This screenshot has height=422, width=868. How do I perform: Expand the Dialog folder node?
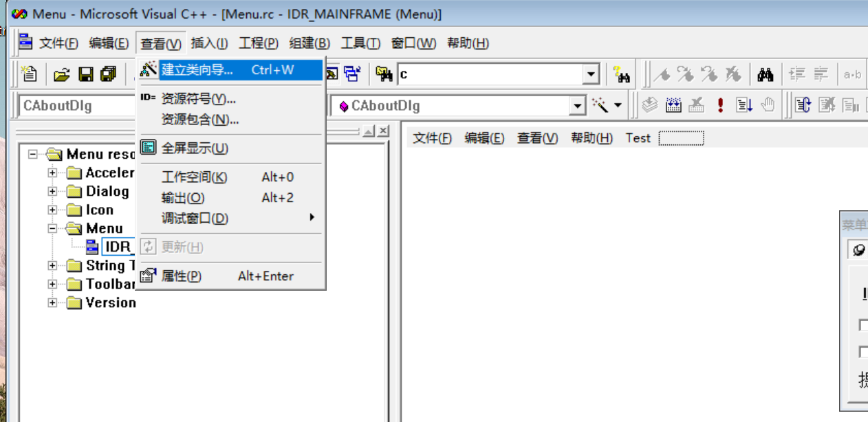click(52, 191)
